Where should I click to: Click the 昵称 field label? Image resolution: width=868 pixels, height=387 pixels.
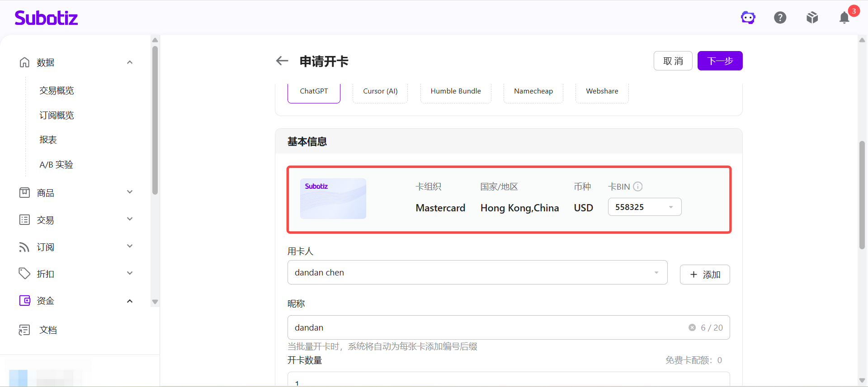296,303
